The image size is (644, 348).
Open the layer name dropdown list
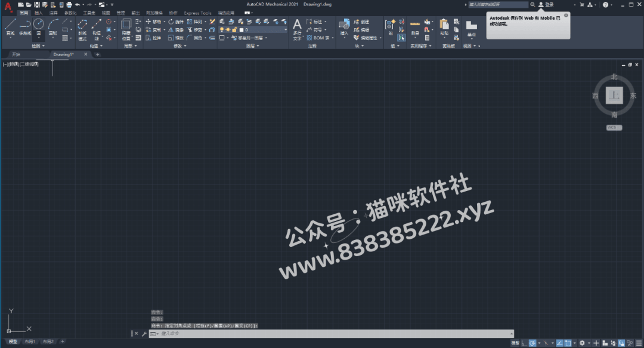[286, 30]
